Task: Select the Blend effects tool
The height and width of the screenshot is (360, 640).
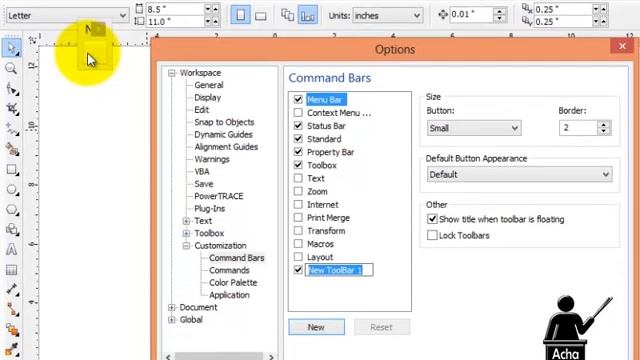Action: [x=12, y=330]
